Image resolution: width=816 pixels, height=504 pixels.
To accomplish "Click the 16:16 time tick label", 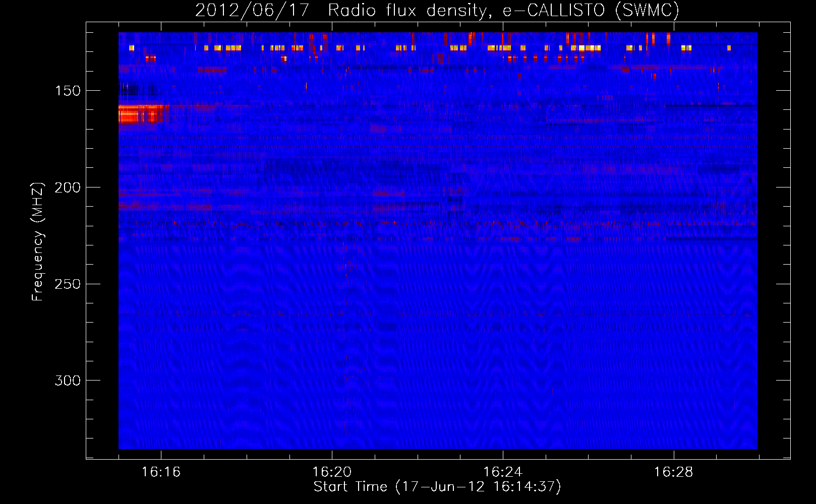I will [161, 472].
